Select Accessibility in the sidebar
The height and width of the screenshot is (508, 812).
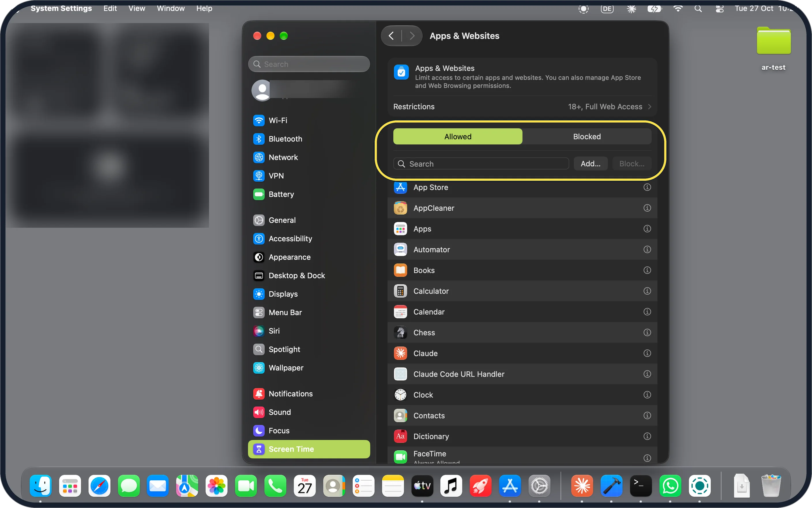tap(309, 238)
